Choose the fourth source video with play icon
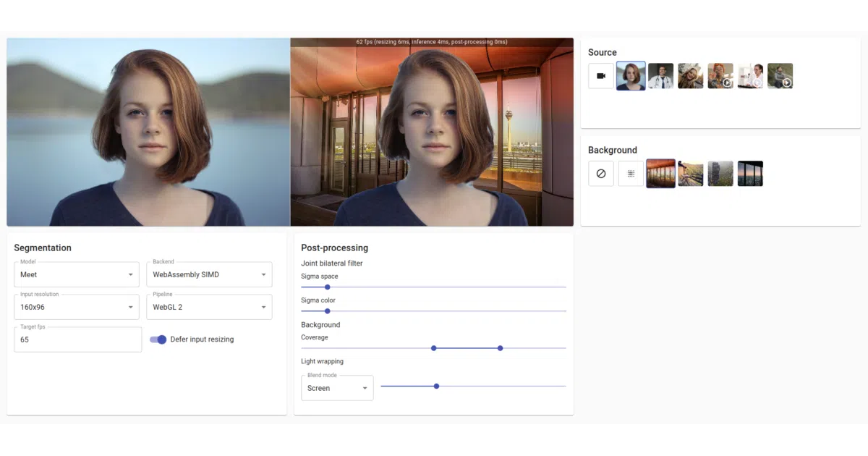The height and width of the screenshot is (456, 868). point(720,76)
